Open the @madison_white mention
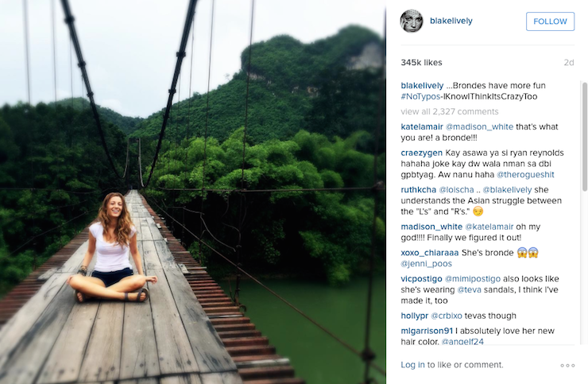Image resolution: width=588 pixels, height=384 pixels. tap(486, 126)
